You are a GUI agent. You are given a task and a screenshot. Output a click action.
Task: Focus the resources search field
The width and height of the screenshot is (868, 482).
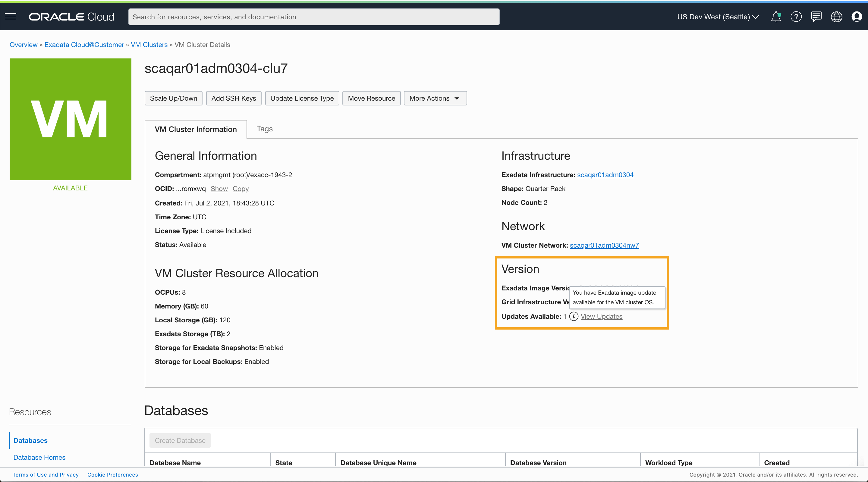pos(314,17)
